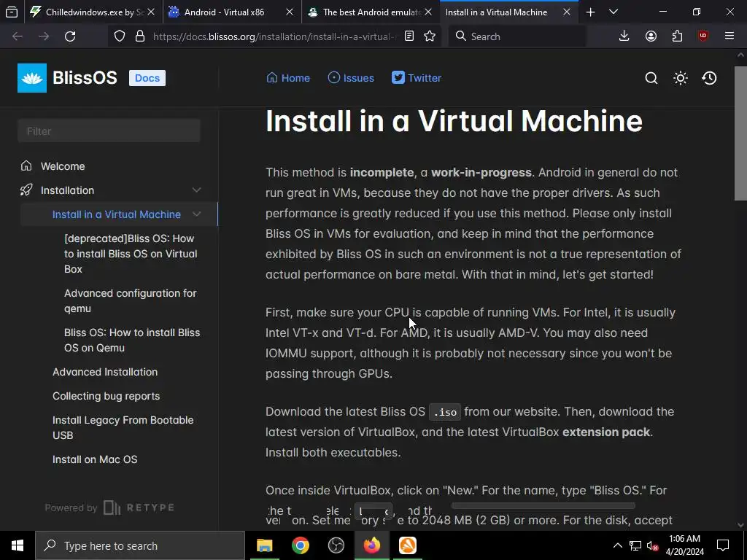Open the docs search magnifier
This screenshot has height=560, width=747.
click(x=651, y=77)
